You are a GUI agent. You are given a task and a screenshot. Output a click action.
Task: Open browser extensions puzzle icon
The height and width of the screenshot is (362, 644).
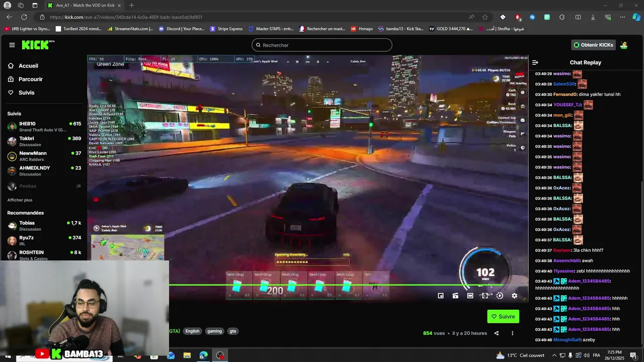[x=562, y=17]
